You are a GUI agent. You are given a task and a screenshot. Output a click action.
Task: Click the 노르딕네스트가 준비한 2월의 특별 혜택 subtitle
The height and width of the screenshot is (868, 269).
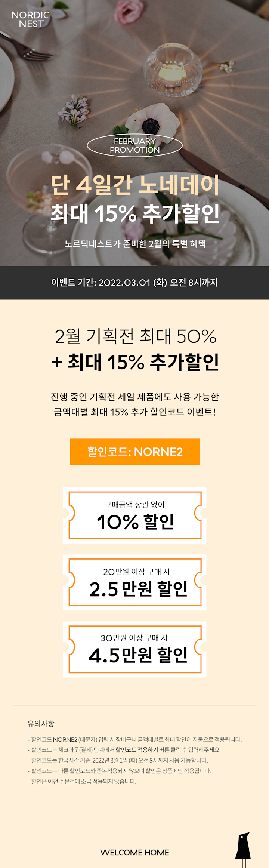tap(135, 244)
